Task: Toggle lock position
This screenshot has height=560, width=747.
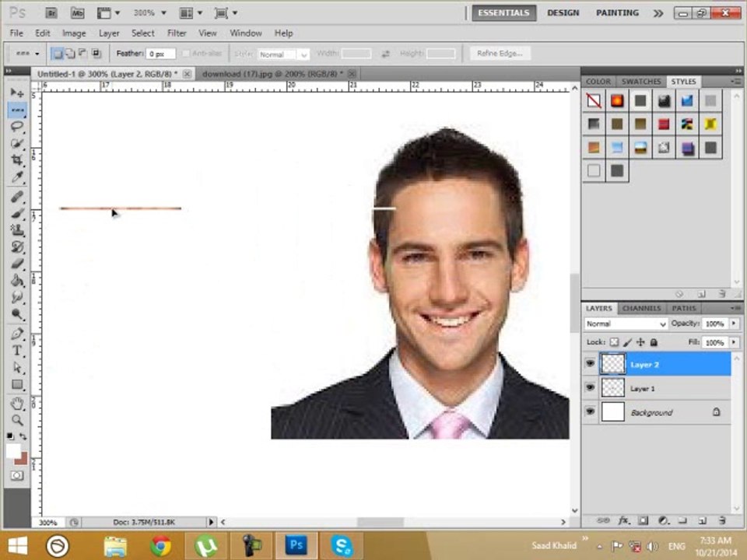Action: [x=640, y=342]
